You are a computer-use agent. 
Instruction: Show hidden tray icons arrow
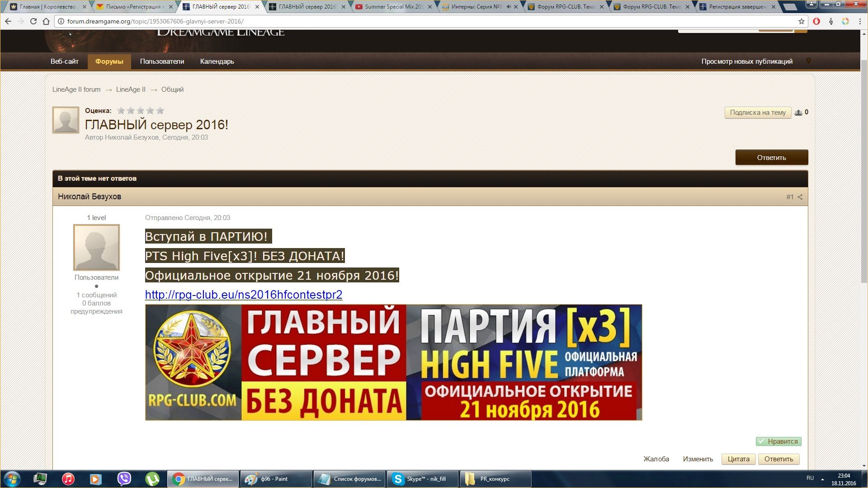point(822,479)
